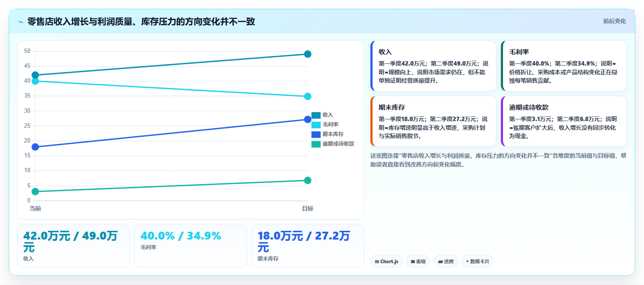Click the 收入 data point at 目标

(x=308, y=54)
